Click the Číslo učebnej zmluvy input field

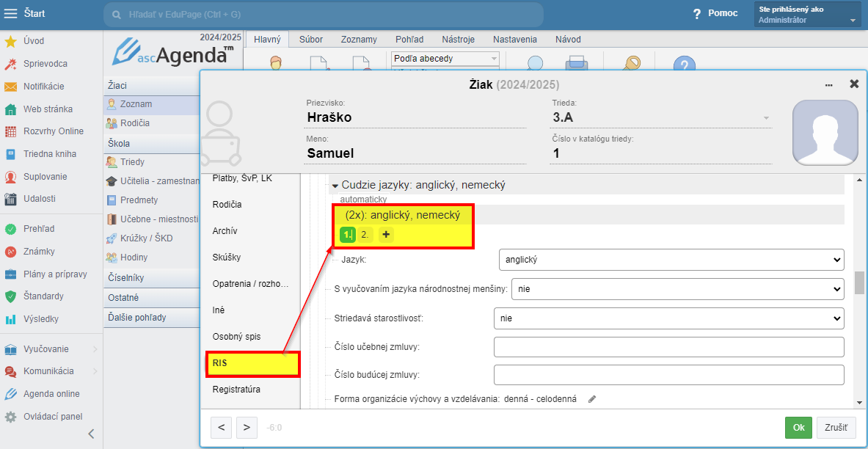coord(668,347)
